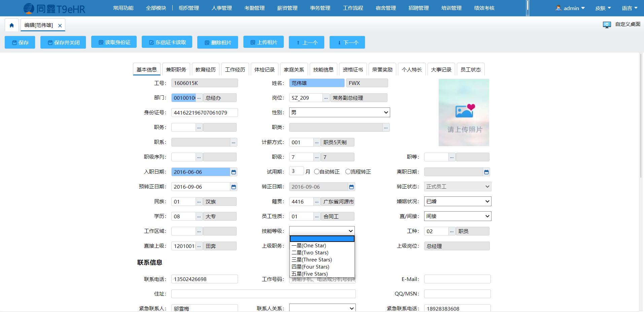Open the 预转正日期 calendar picker
The width and height of the screenshot is (644, 312).
(x=234, y=187)
